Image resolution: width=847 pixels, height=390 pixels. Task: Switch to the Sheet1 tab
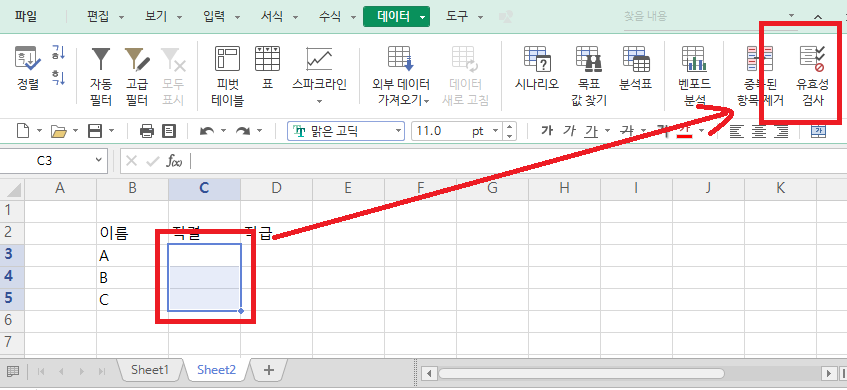[x=150, y=370]
